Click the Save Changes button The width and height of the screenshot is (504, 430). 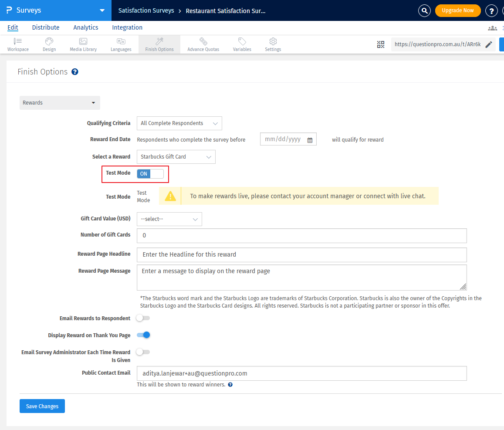[x=42, y=406]
